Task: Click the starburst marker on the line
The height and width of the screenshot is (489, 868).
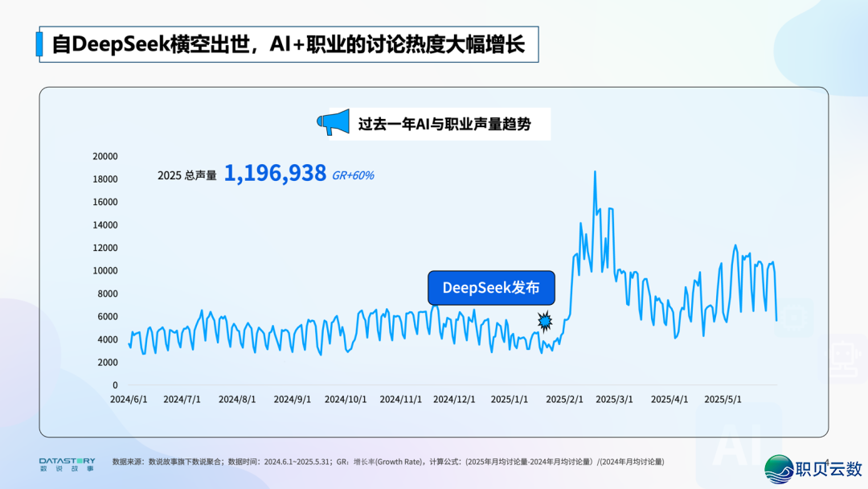Action: [x=545, y=321]
